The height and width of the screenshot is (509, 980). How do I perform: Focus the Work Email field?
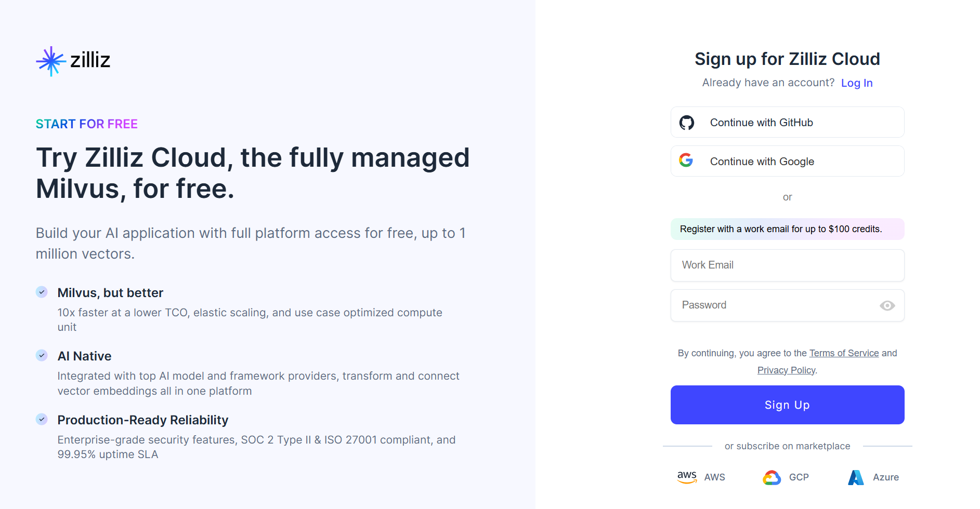point(787,265)
